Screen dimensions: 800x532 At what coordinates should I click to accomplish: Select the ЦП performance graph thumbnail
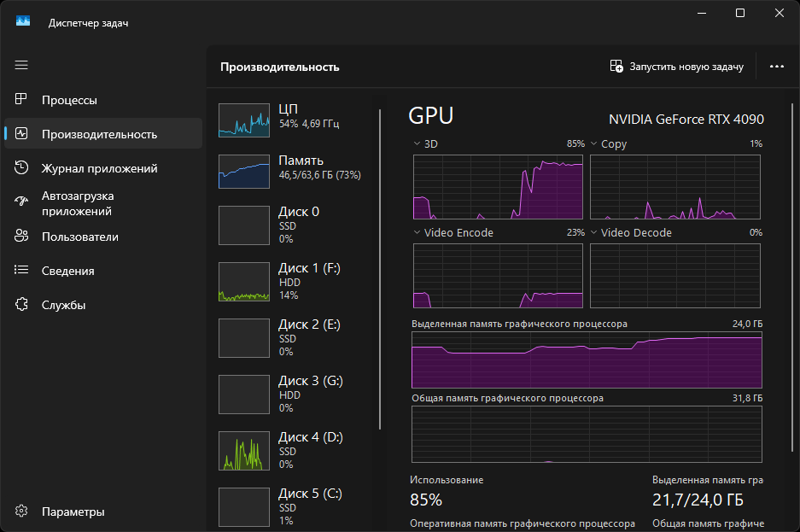click(243, 120)
